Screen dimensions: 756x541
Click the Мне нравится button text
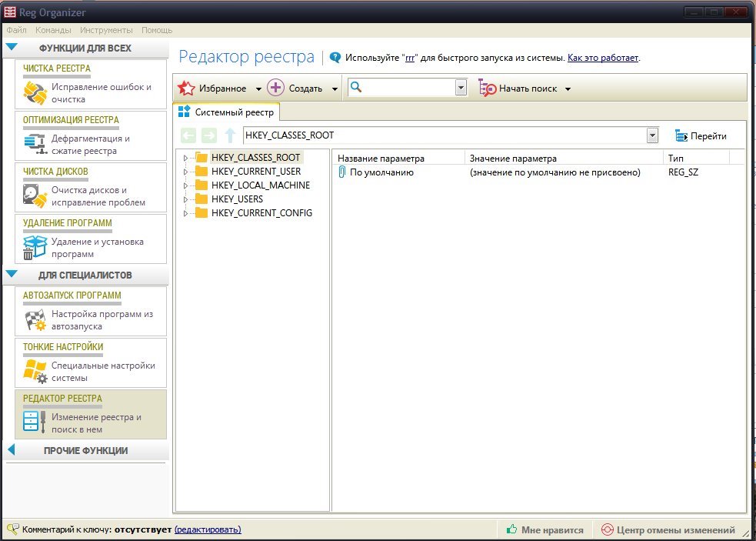click(552, 530)
